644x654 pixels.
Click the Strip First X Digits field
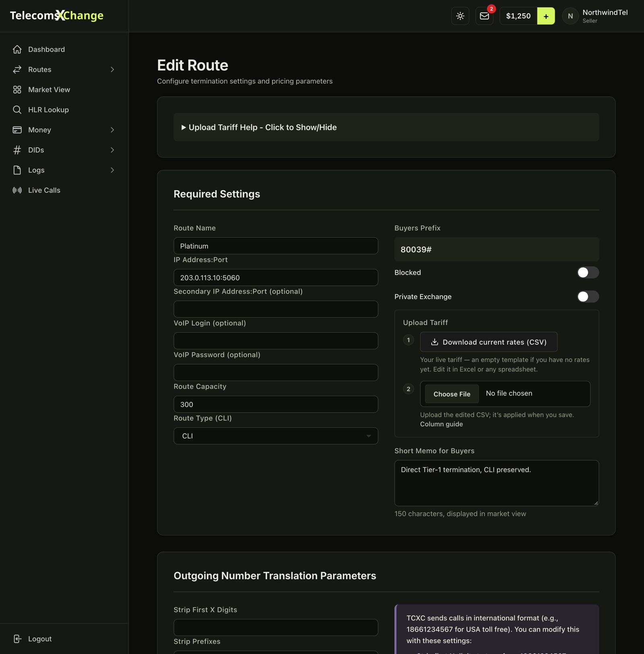(276, 627)
